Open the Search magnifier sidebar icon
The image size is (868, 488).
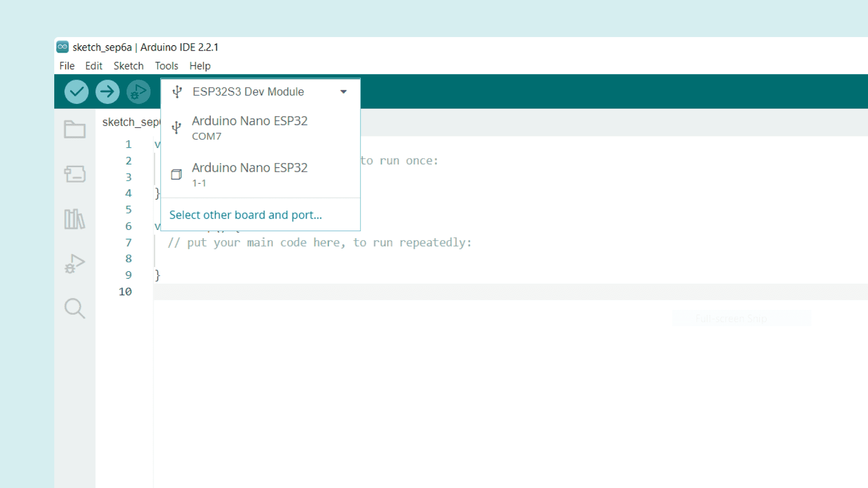pos(75,308)
